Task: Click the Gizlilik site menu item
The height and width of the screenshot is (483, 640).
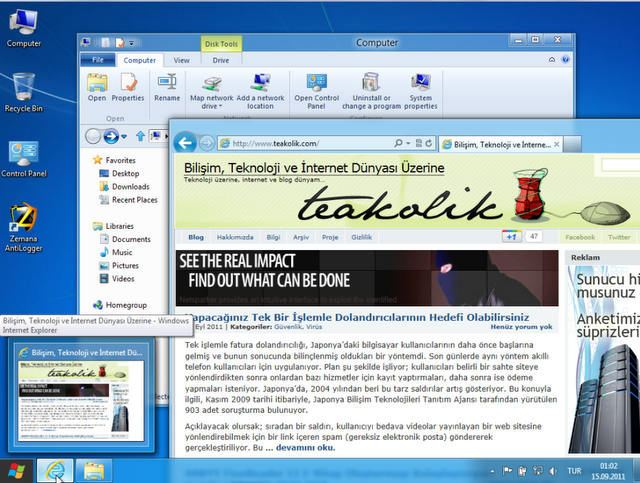Action: [x=362, y=237]
